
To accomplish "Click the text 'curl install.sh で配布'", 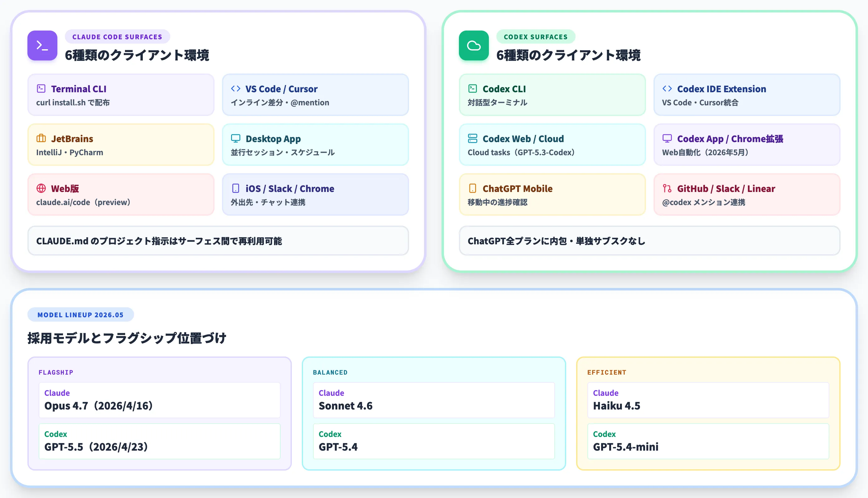I will pyautogui.click(x=73, y=103).
